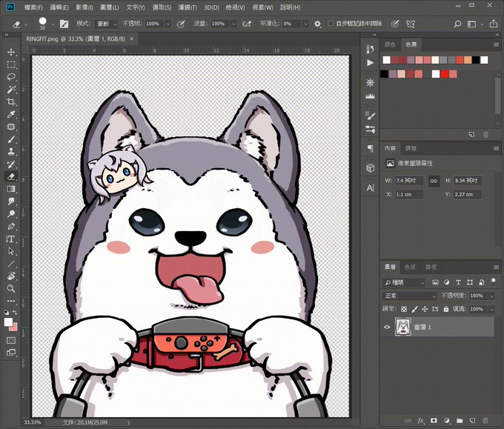Open the brush preset picker arrow
Image resolution: width=504 pixels, height=429 pixels.
(x=53, y=24)
